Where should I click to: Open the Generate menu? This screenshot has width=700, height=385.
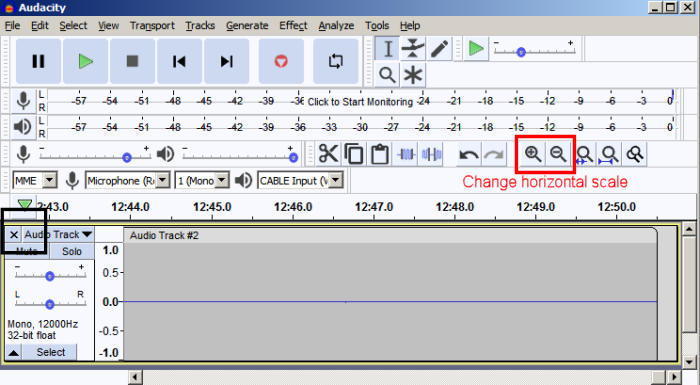tap(247, 26)
